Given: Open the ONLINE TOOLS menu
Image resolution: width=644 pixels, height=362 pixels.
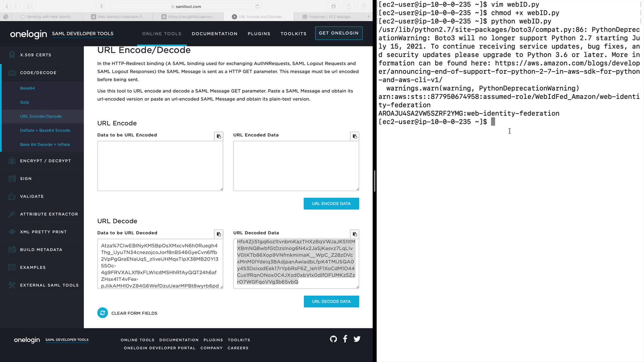Looking at the screenshot, I should click(x=162, y=33).
